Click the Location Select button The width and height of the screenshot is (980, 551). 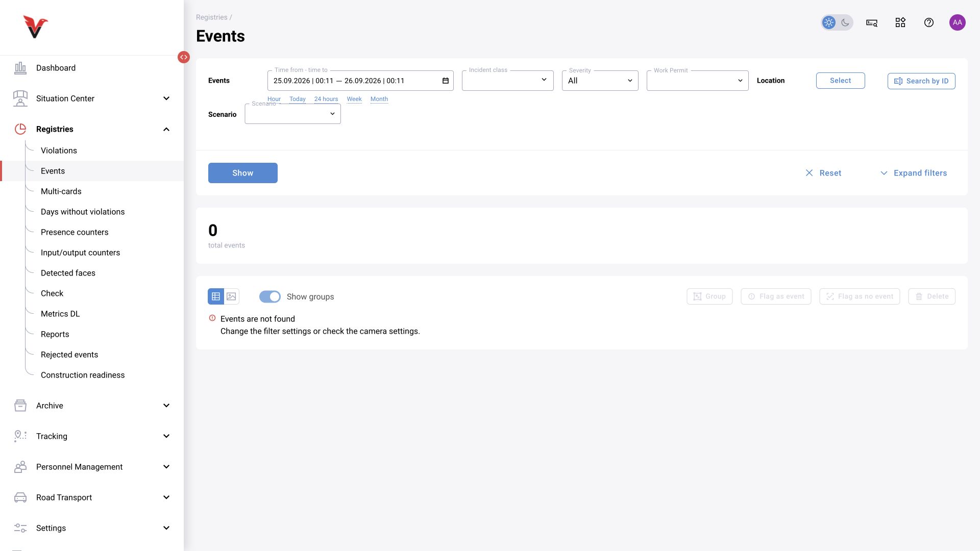841,81
